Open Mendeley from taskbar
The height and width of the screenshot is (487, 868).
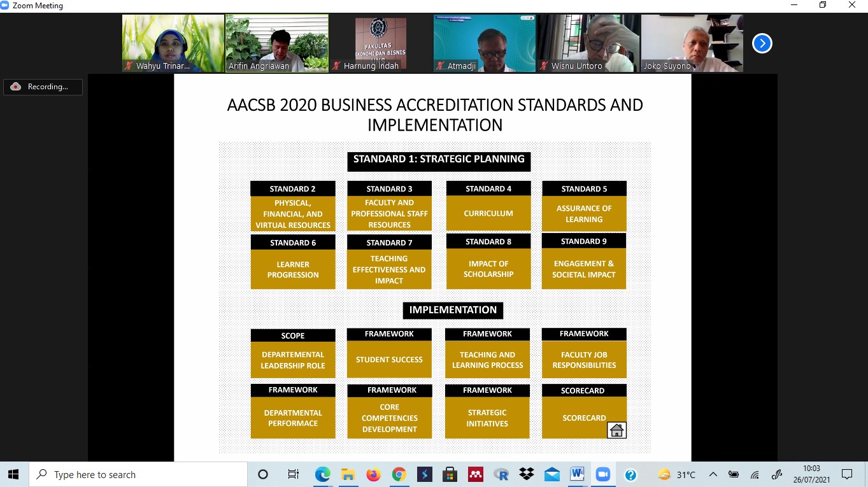point(476,474)
